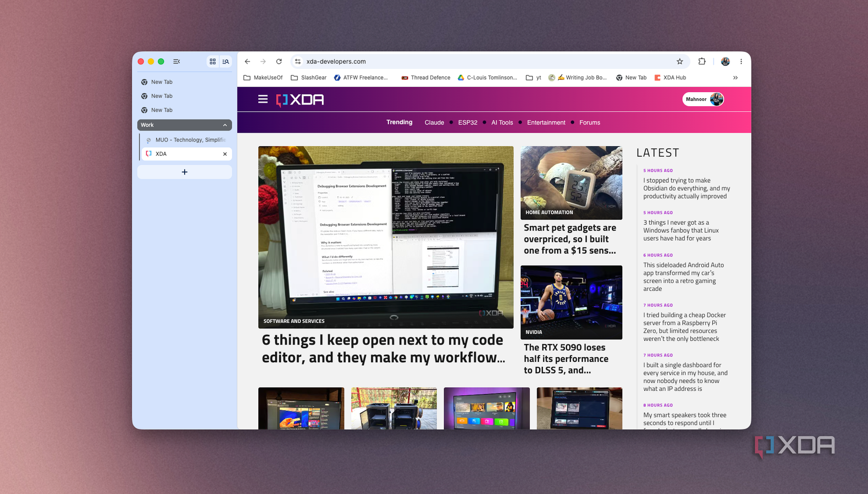The width and height of the screenshot is (868, 494).
Task: Open the yt bookmarks folder
Action: (533, 78)
